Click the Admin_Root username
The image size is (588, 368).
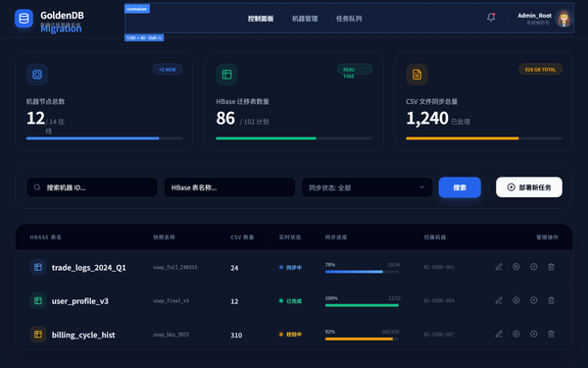pos(534,16)
